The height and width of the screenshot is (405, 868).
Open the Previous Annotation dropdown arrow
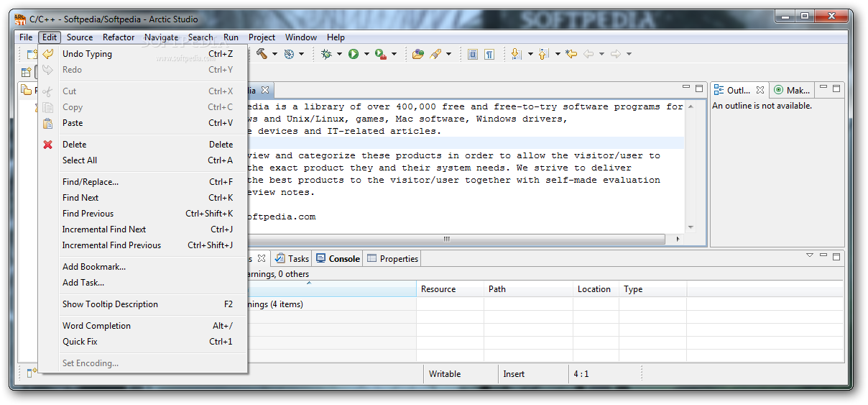(558, 54)
